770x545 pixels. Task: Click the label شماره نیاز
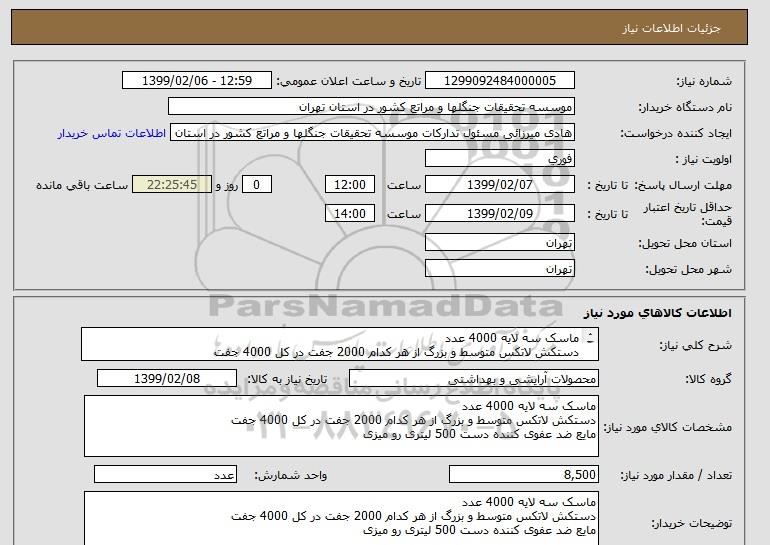click(x=704, y=81)
